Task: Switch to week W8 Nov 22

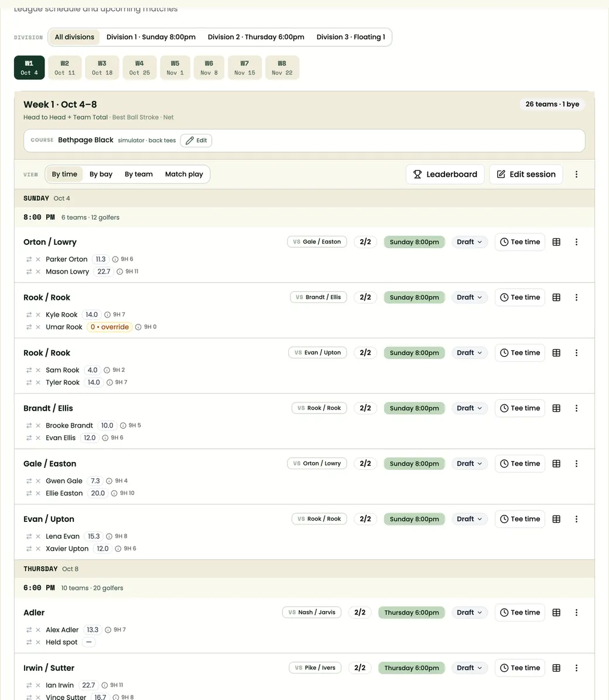Action: [282, 68]
